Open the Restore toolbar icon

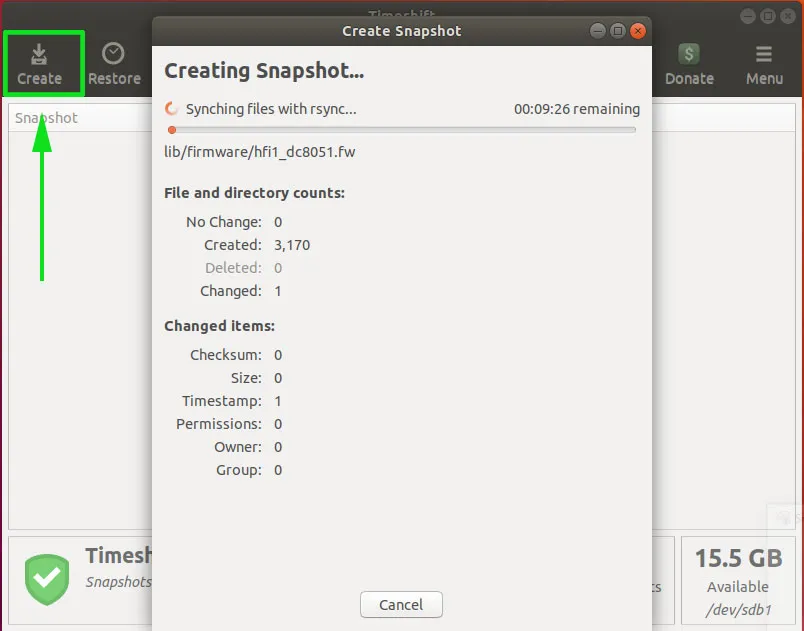pos(114,62)
